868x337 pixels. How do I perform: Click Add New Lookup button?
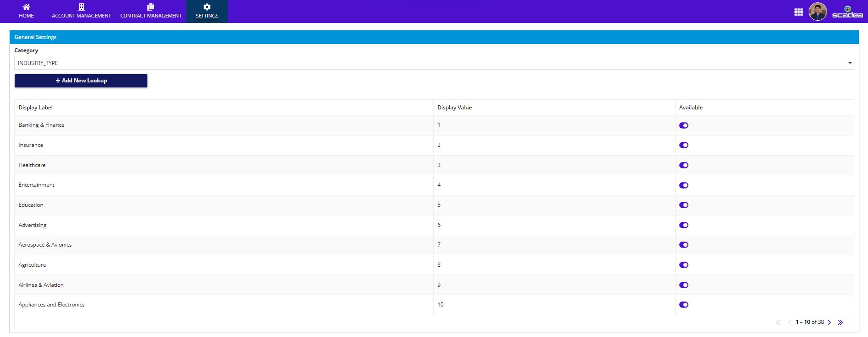pyautogui.click(x=81, y=80)
